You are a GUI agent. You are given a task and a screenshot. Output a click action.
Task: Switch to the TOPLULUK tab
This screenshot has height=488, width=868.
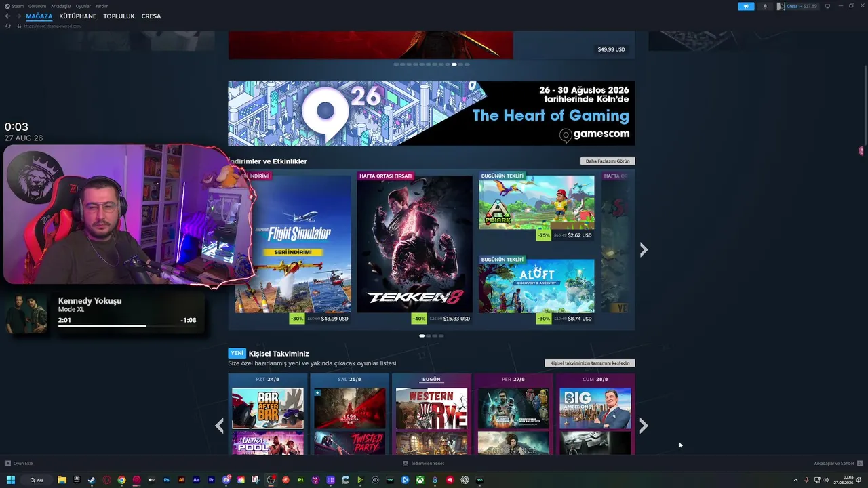click(x=119, y=16)
